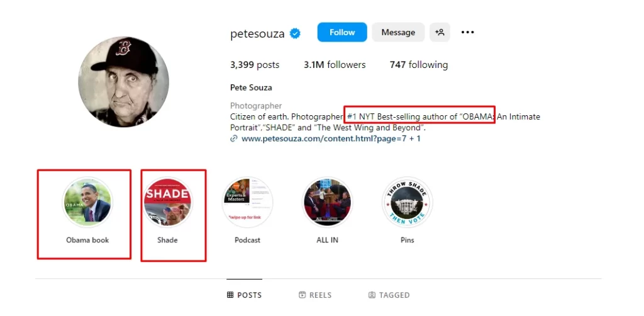Screen dimensions: 644x316
Task: View the 747 following list
Action: point(418,65)
